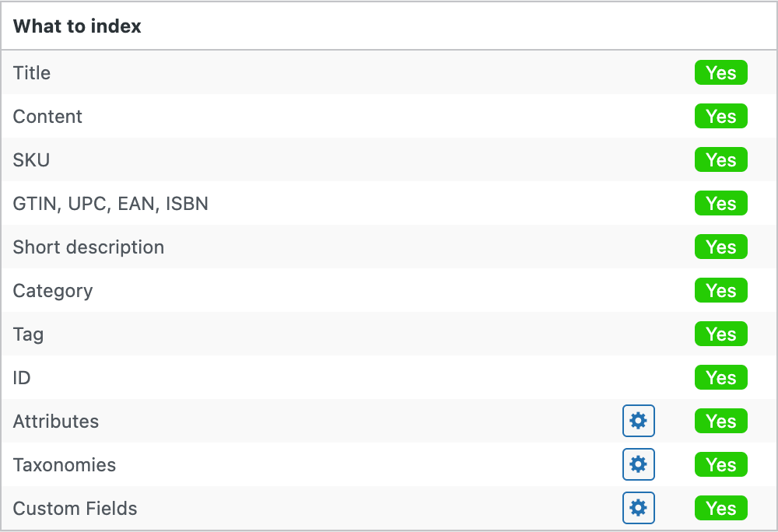
Task: Switch off GTIN, UPC, EAN, ISBN indexing
Action: coord(720,204)
